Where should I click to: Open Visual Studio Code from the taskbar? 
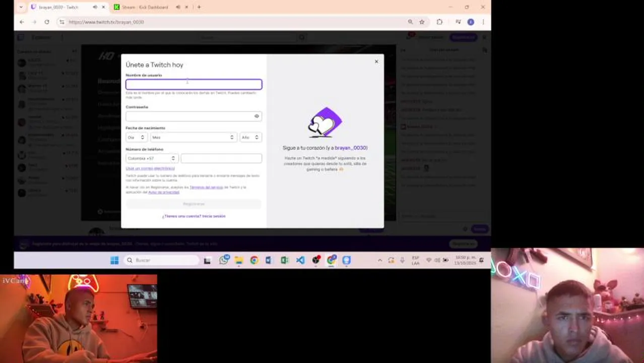(x=300, y=260)
